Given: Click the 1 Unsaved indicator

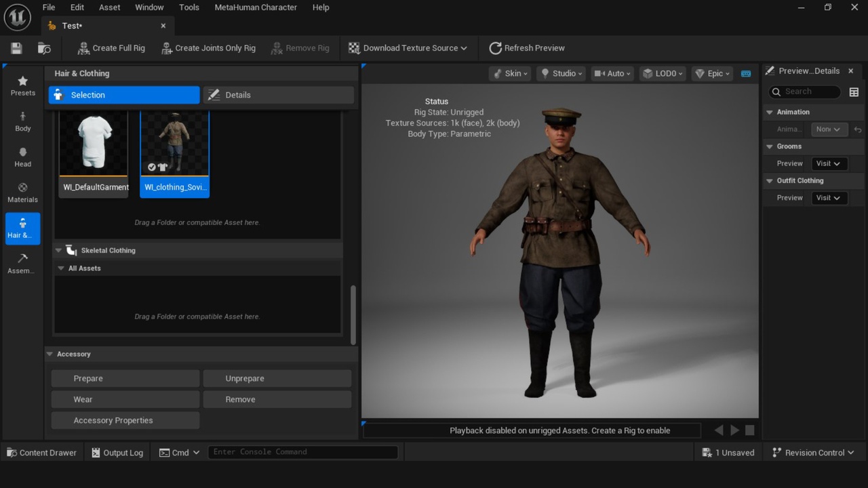Looking at the screenshot, I should pyautogui.click(x=728, y=453).
